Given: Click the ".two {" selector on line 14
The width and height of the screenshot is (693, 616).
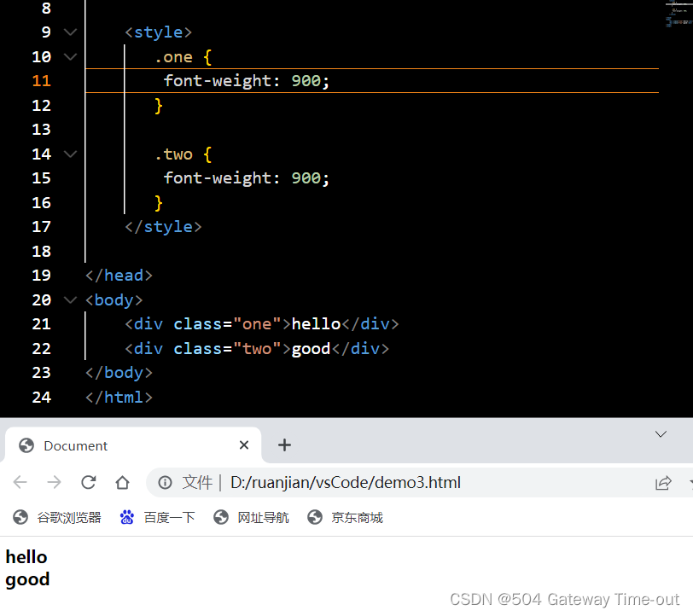Looking at the screenshot, I should click(x=183, y=154).
